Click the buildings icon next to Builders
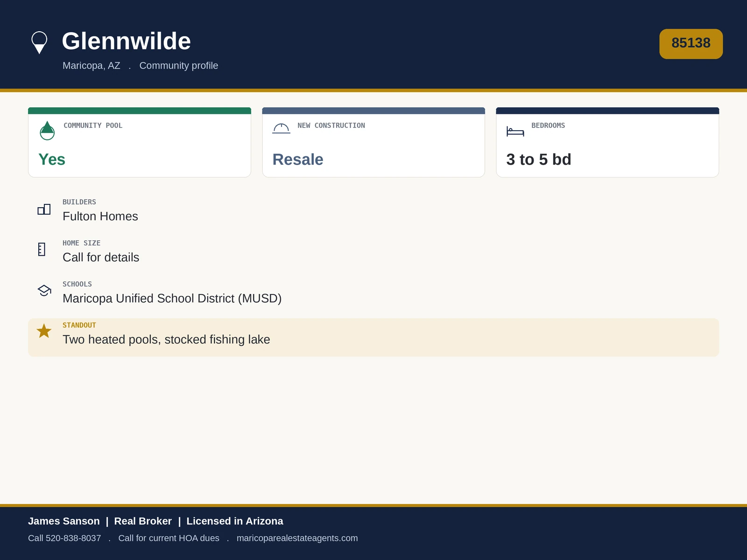The image size is (747, 560). pos(44,210)
